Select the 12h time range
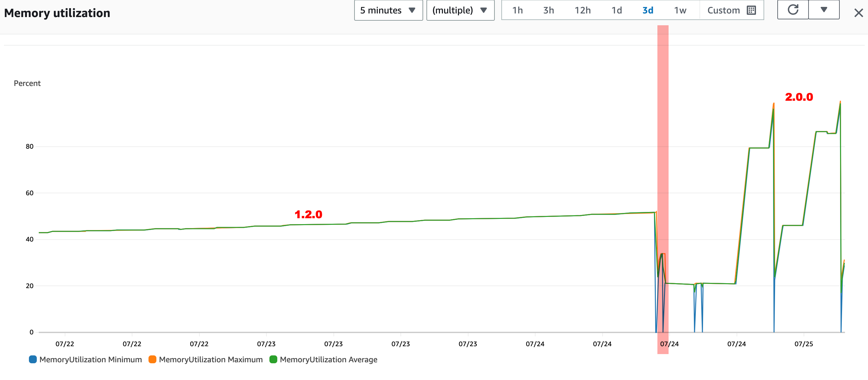Viewport: 868px width, 380px height. [583, 10]
